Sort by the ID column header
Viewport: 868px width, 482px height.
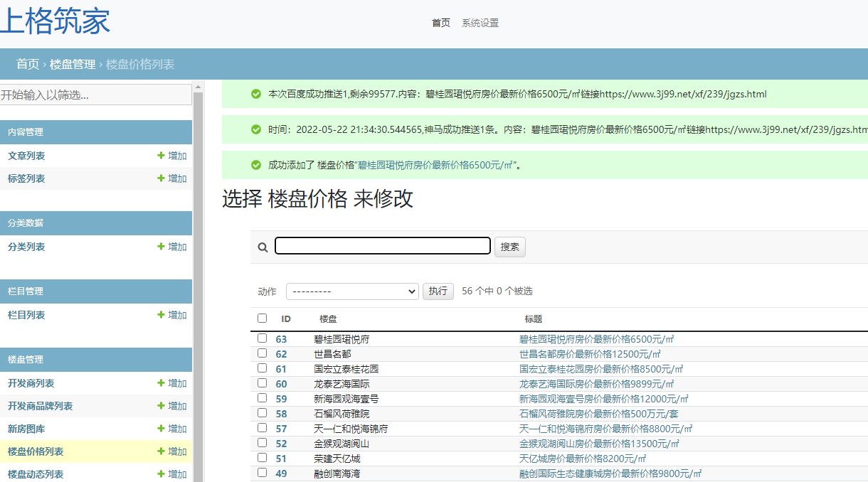pos(286,319)
